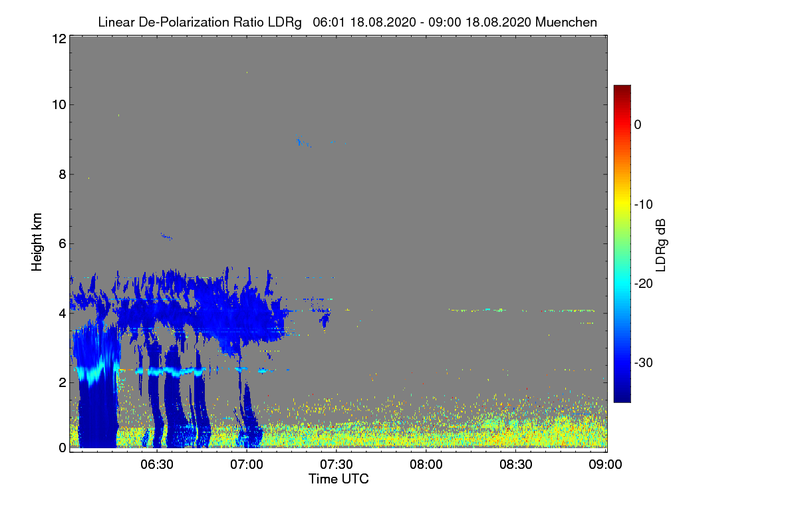Click the 07:00 time tick label
Screen dimensions: 798x532
point(247,465)
